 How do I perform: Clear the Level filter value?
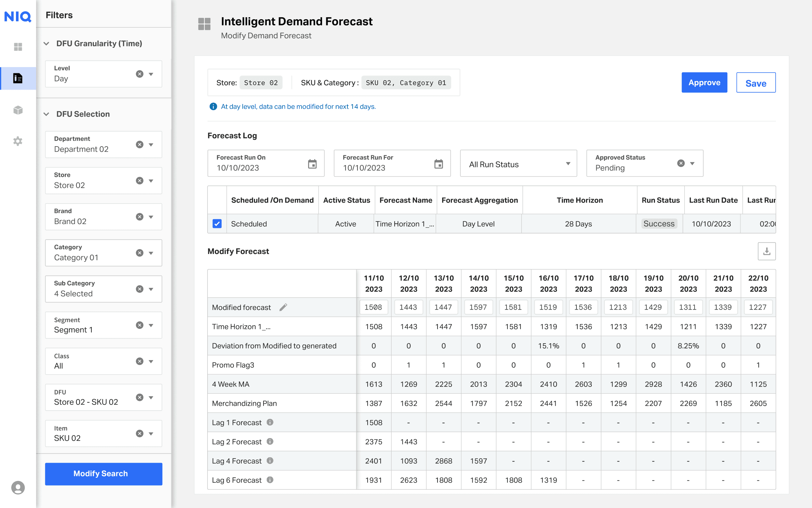[140, 74]
